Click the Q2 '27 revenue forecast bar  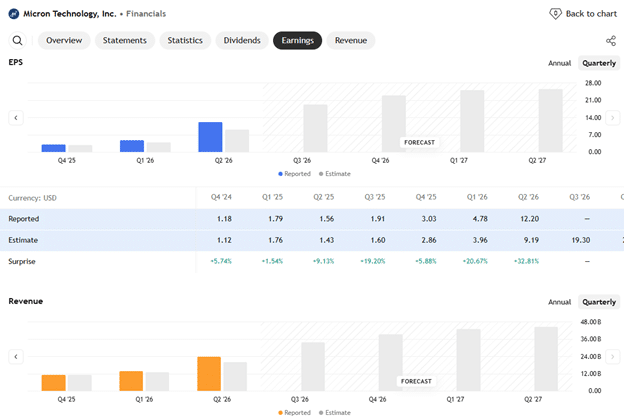546,359
